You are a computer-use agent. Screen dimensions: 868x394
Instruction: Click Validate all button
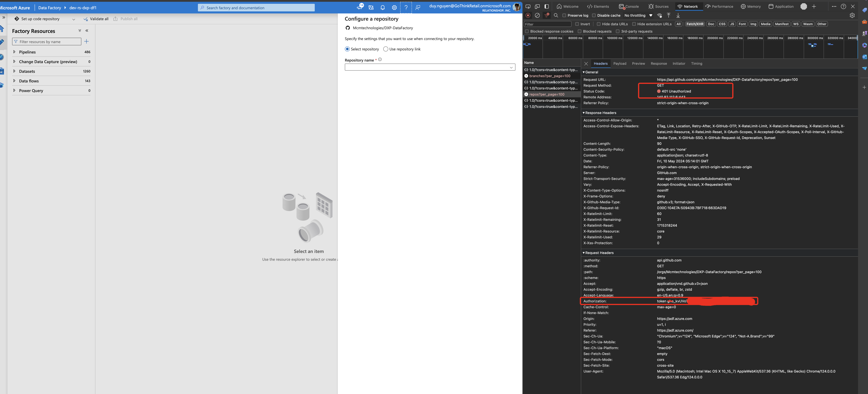[96, 19]
